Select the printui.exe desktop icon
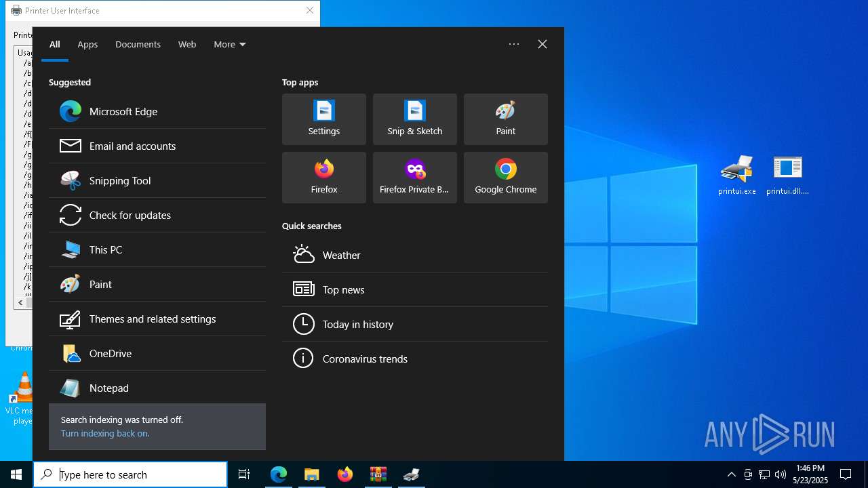Screen dimensions: 868x488 (737, 176)
